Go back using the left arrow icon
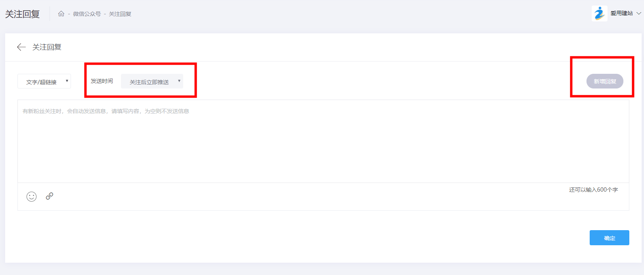The height and width of the screenshot is (275, 644). tap(21, 47)
